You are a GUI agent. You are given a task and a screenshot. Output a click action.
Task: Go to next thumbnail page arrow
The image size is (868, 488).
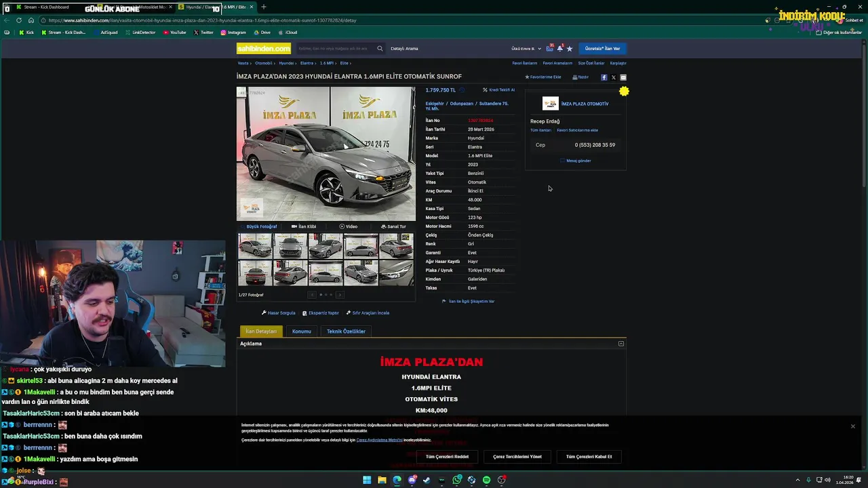point(340,295)
